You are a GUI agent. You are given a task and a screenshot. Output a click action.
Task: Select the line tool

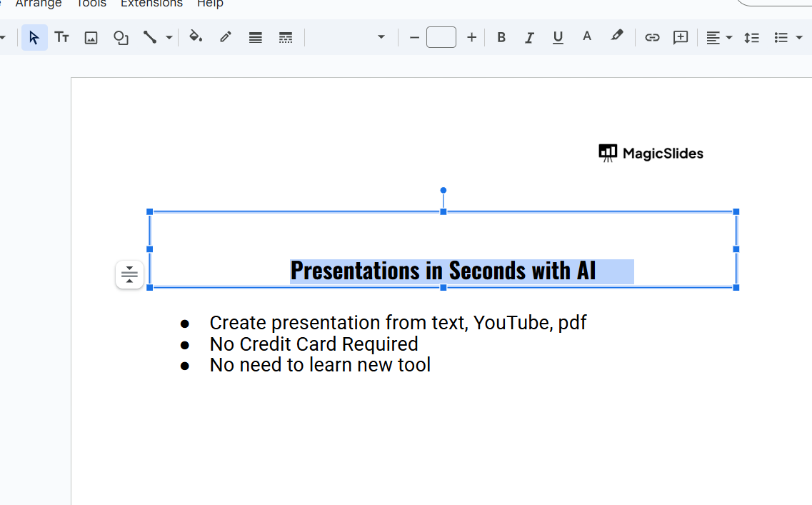[150, 38]
